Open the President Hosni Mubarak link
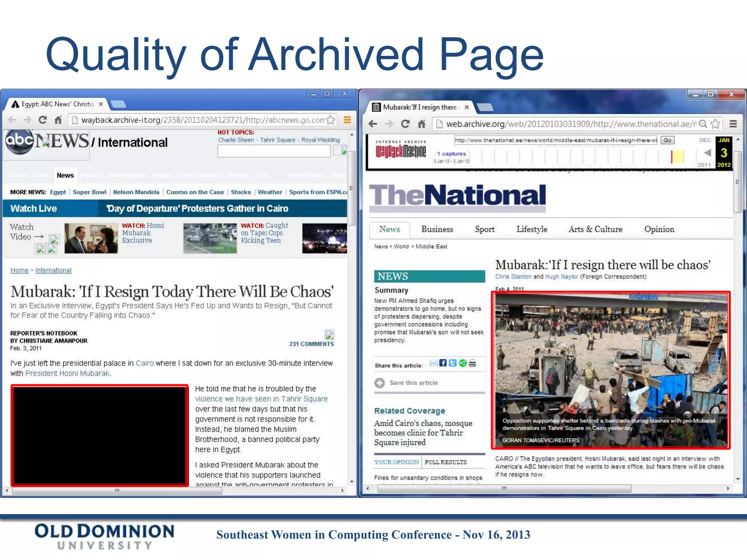 (x=68, y=373)
